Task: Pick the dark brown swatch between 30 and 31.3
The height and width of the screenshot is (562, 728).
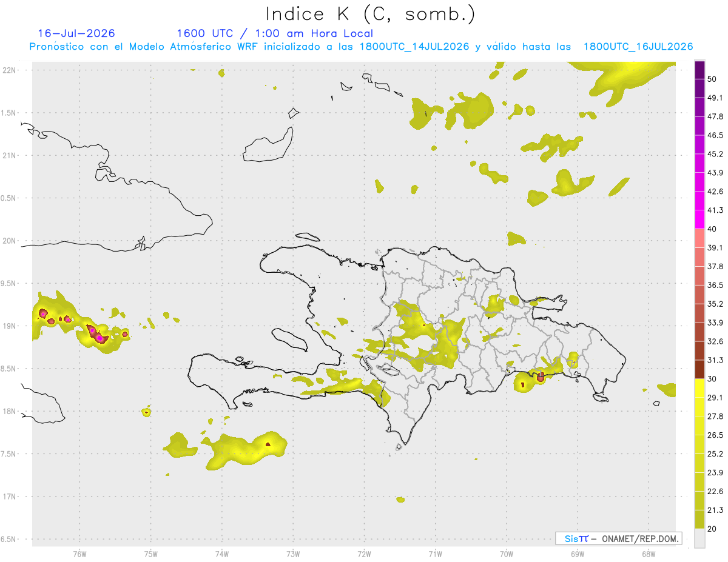Action: coord(700,370)
